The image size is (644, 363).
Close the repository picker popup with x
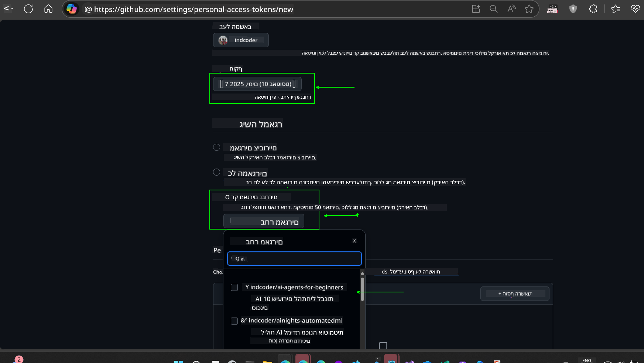coord(354,241)
